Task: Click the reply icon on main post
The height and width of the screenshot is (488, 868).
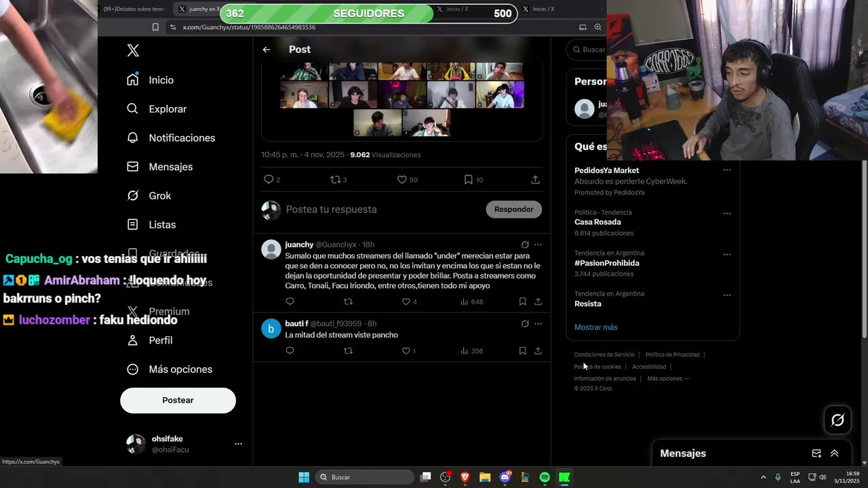Action: (x=269, y=180)
